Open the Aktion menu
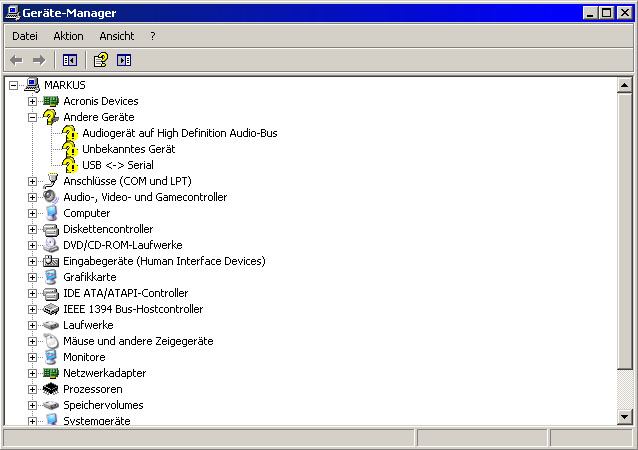The height and width of the screenshot is (450, 638). point(68,36)
